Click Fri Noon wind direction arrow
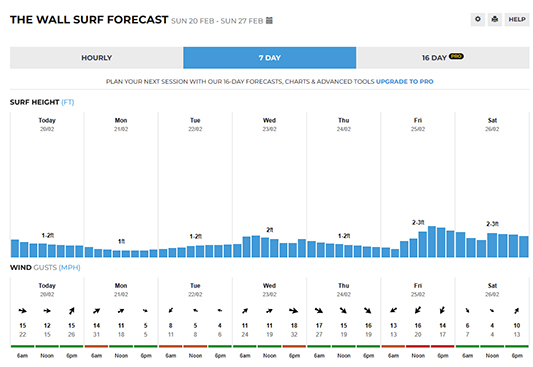This screenshot has width=533, height=367. pyautogui.click(x=418, y=310)
